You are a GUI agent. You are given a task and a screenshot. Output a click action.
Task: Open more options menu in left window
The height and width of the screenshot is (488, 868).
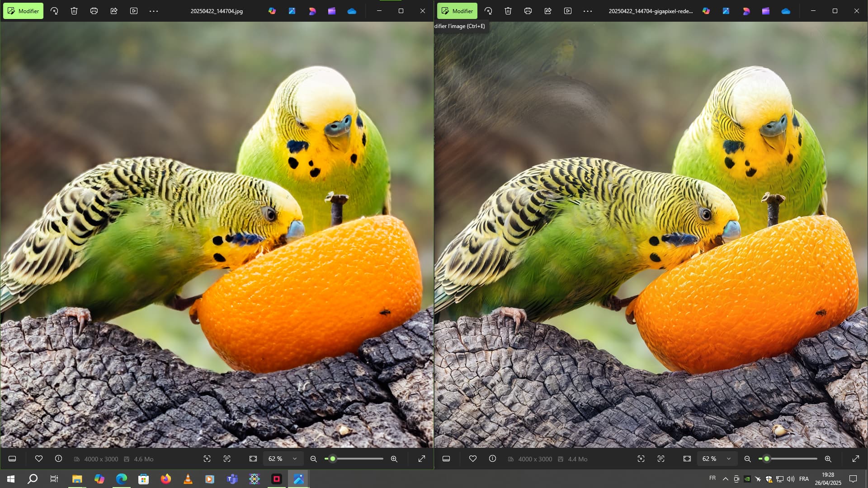154,11
